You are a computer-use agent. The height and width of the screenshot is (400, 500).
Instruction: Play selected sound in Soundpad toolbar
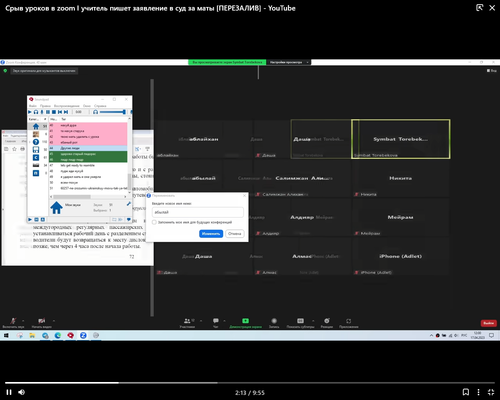pos(30,112)
